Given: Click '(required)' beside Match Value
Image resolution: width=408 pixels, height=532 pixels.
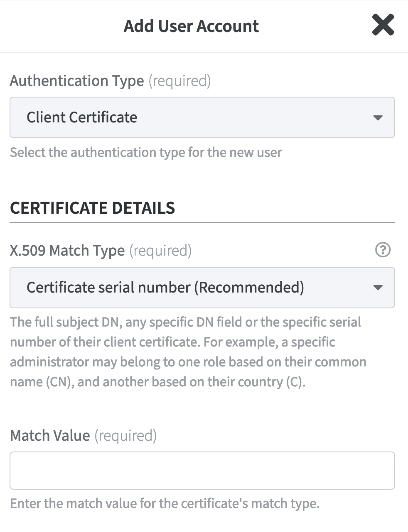Looking at the screenshot, I should tap(125, 435).
